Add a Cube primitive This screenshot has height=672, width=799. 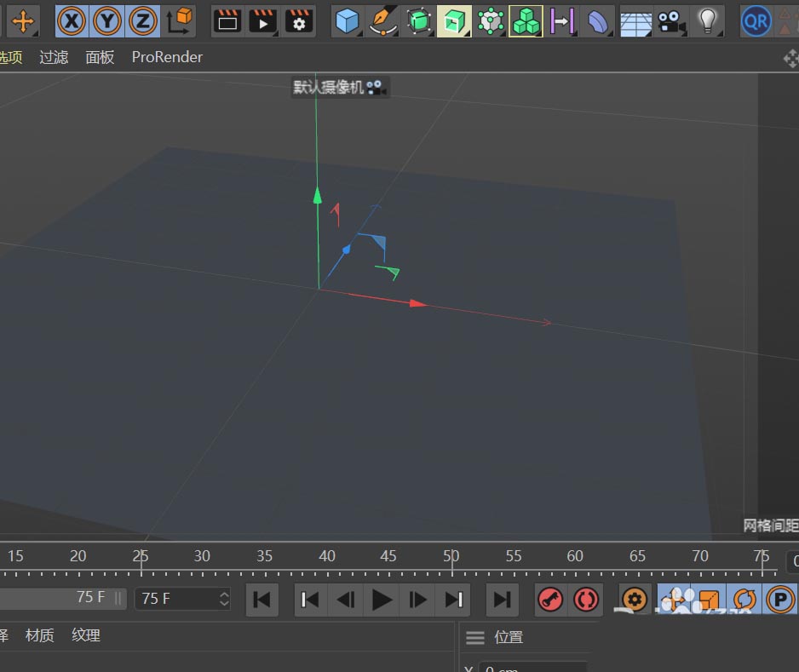[x=347, y=20]
